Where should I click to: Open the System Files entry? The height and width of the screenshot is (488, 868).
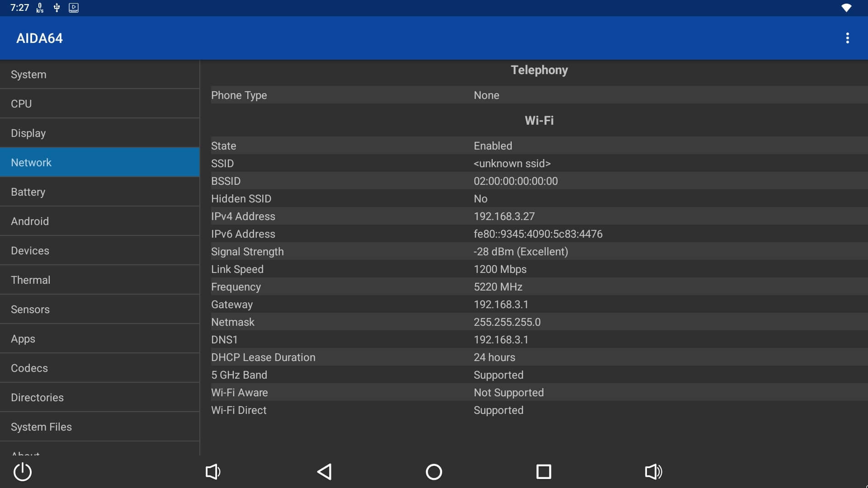click(x=99, y=427)
